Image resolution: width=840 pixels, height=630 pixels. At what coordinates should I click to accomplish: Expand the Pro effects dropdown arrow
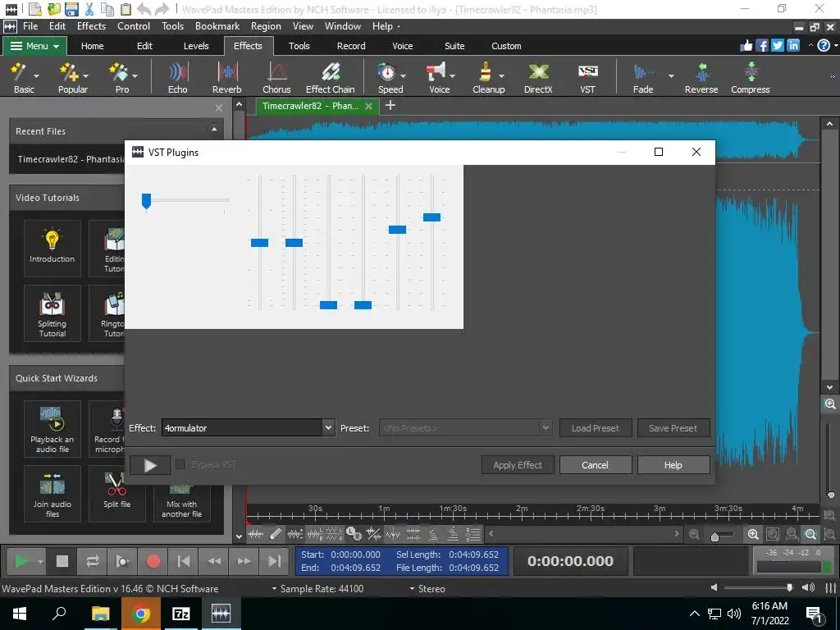coord(135,76)
